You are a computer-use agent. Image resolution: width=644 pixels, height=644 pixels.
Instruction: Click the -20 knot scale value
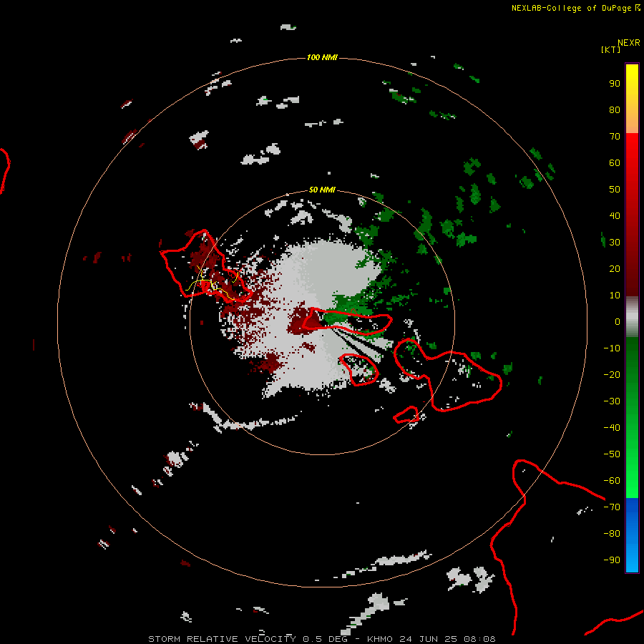pos(612,375)
